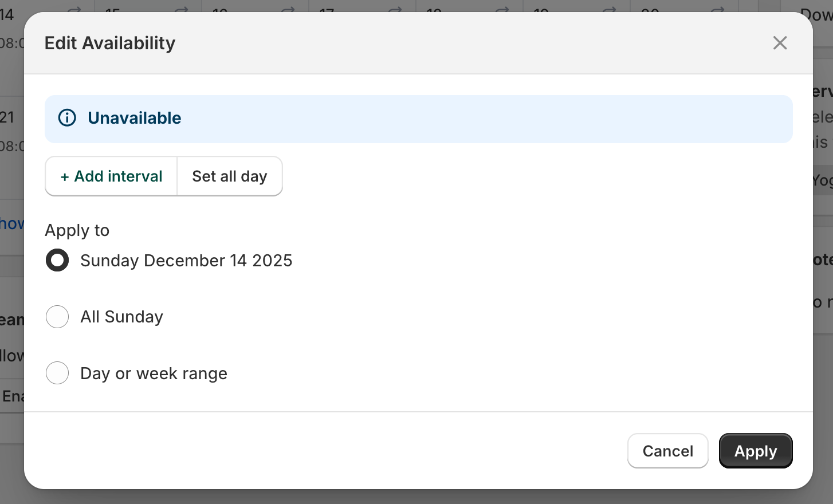Click the plus sign in Add interval
This screenshot has width=833, height=504.
pos(65,177)
